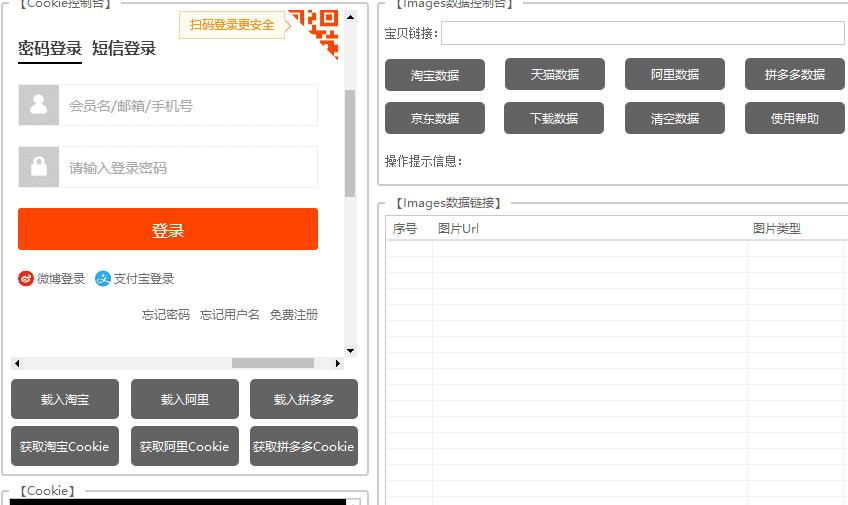The image size is (848, 505).
Task: Click the user avatar icon beside the username field
Action: [38, 105]
